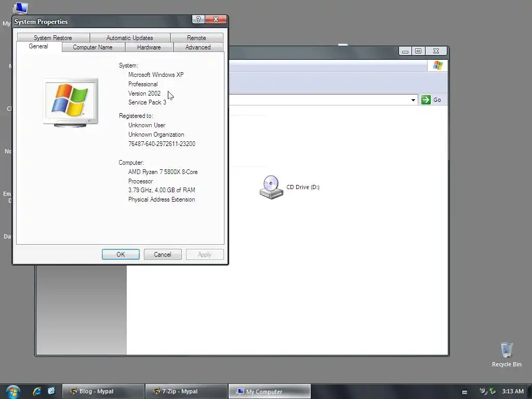Image resolution: width=532 pixels, height=399 pixels.
Task: Switch to Blog - Mypal taskbar button
Action: click(103, 392)
